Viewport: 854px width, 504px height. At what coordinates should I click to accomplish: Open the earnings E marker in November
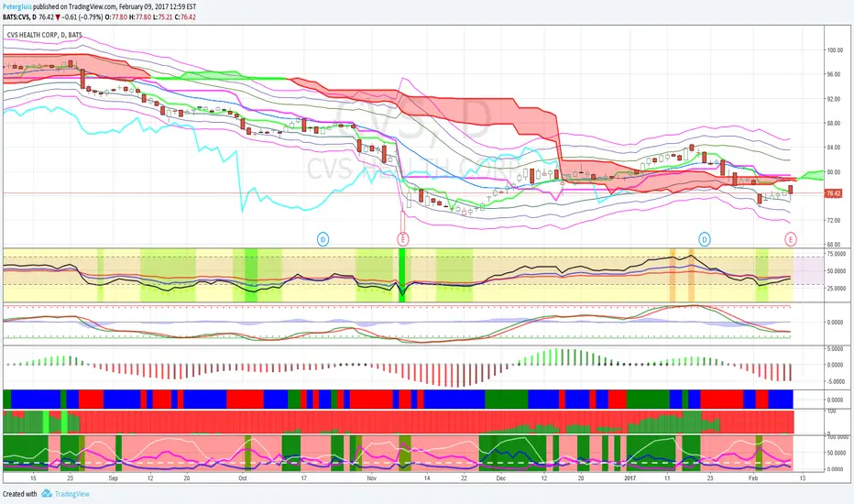[x=403, y=238]
